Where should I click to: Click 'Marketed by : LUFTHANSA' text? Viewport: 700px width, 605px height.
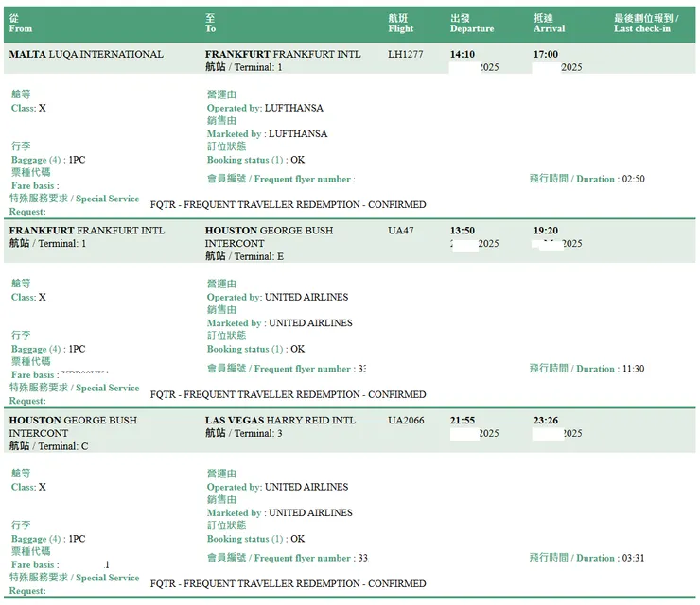coord(267,134)
